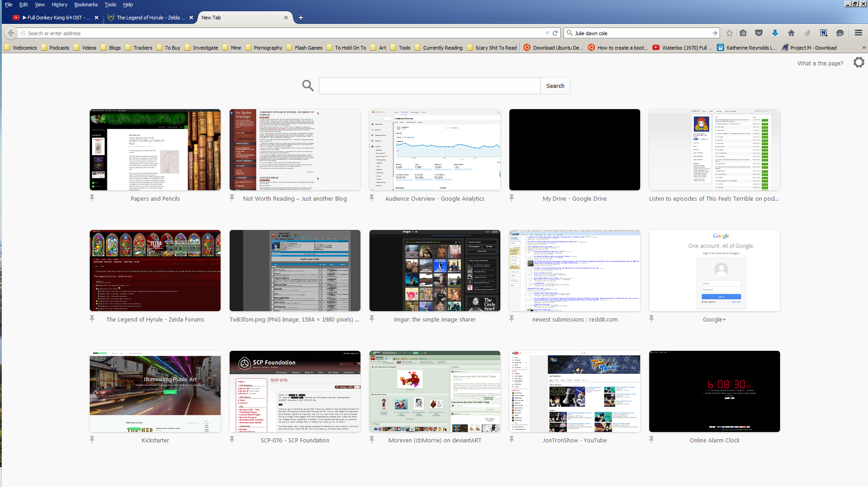
Task: Open the bookmarks list icon
Action: (x=743, y=33)
